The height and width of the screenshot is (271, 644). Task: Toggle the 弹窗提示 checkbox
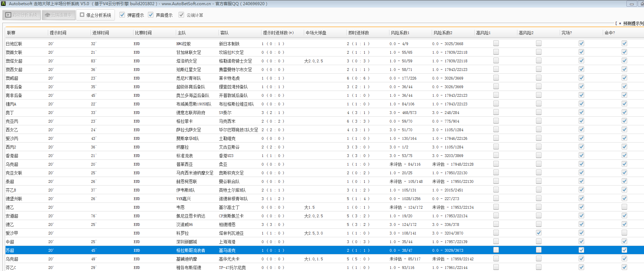[122, 15]
